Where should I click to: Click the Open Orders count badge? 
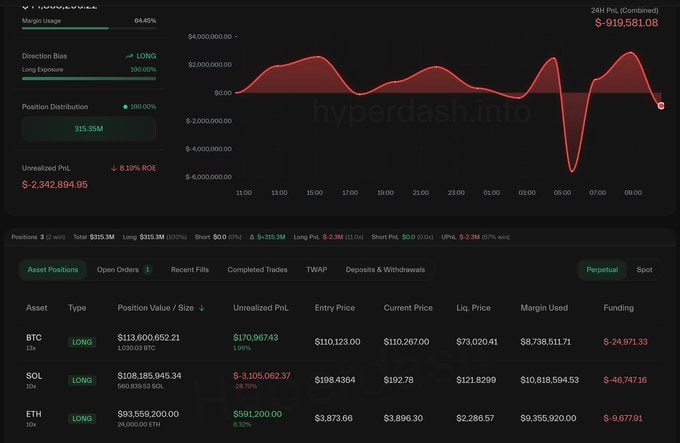(x=147, y=270)
